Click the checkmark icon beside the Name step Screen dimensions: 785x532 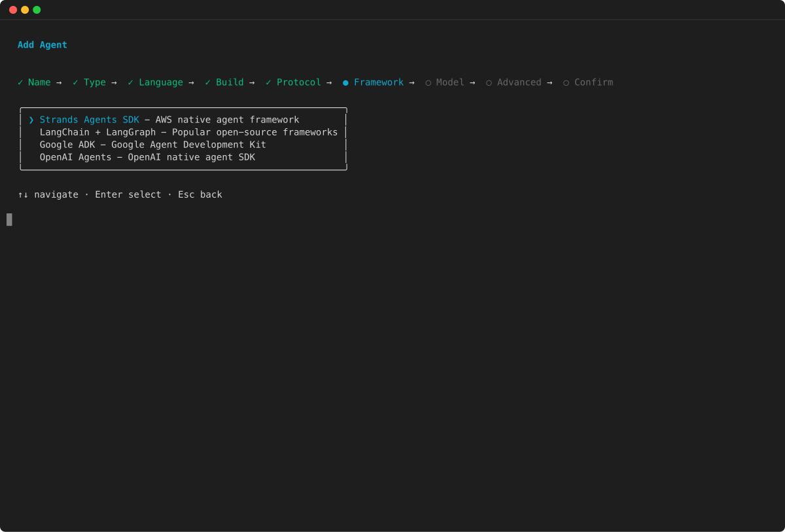coord(20,82)
